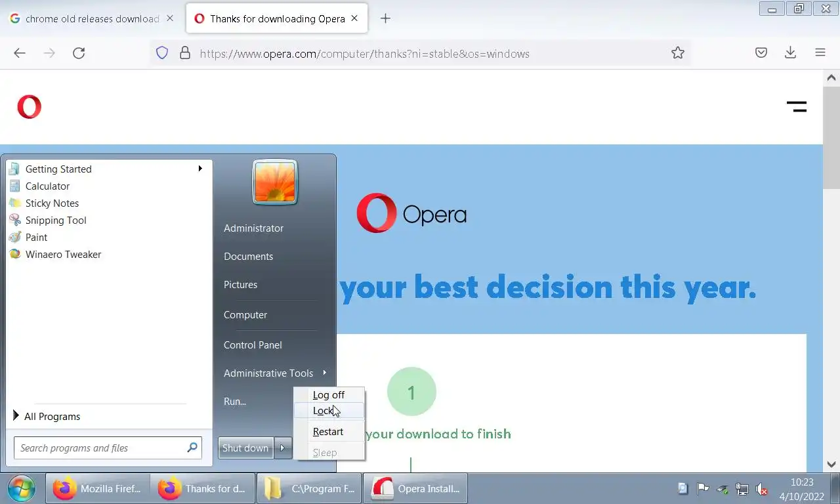Click the vertical page scrollbar thumb
Screen dimensions: 840x504
tap(831, 137)
